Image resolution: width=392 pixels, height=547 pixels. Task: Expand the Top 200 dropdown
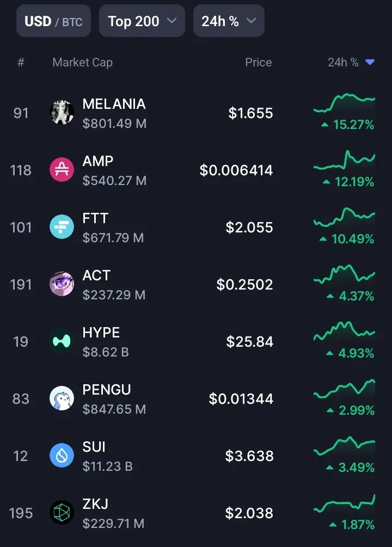pyautogui.click(x=142, y=21)
